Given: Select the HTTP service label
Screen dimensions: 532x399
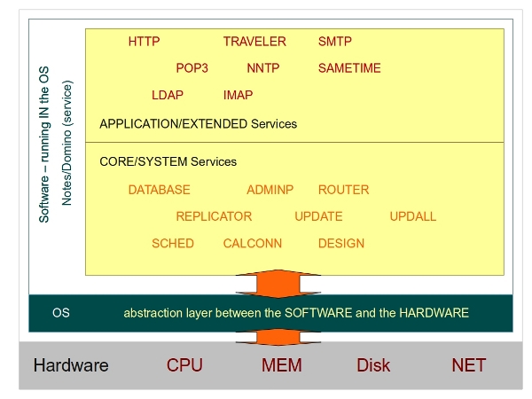Looking at the screenshot, I should click(144, 42).
